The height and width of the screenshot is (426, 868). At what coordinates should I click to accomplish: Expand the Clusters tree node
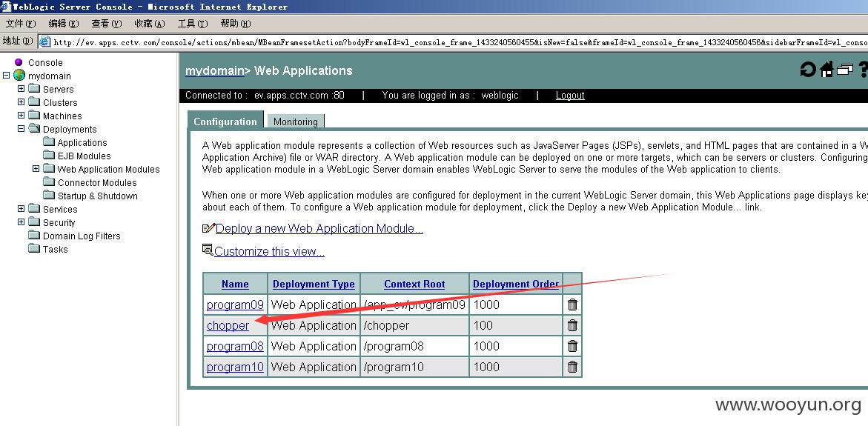21,101
